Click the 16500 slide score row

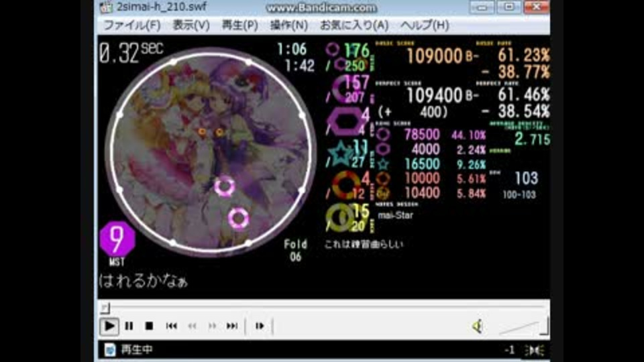click(x=431, y=164)
